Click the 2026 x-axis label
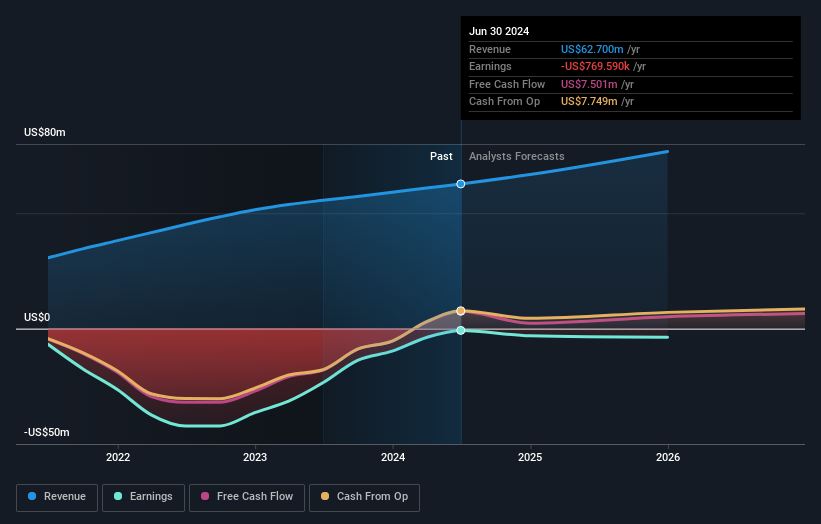The height and width of the screenshot is (524, 821). [668, 458]
